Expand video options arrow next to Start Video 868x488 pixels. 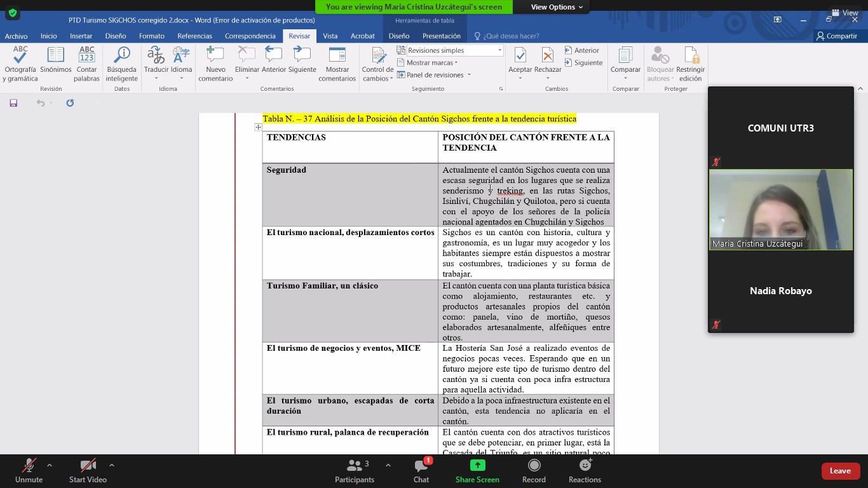(112, 465)
